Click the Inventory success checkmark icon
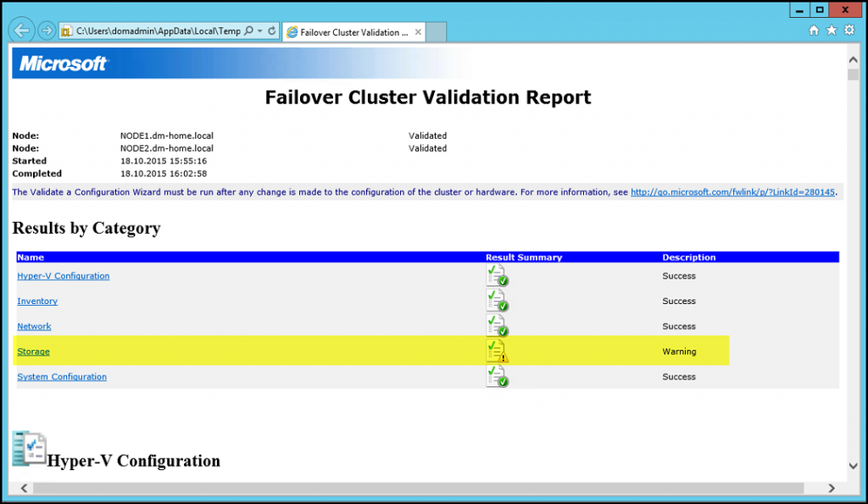 498,300
